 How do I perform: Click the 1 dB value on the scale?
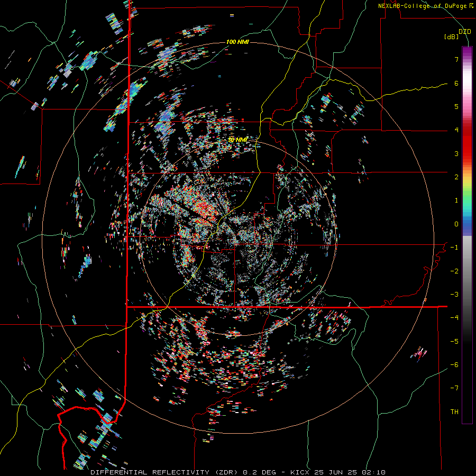[x=456, y=200]
